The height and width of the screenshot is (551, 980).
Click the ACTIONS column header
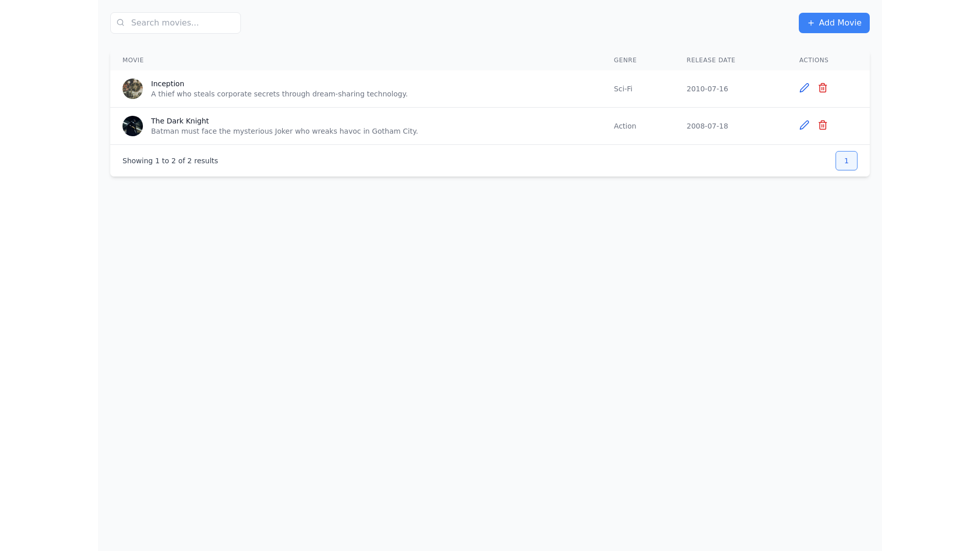[x=814, y=60]
